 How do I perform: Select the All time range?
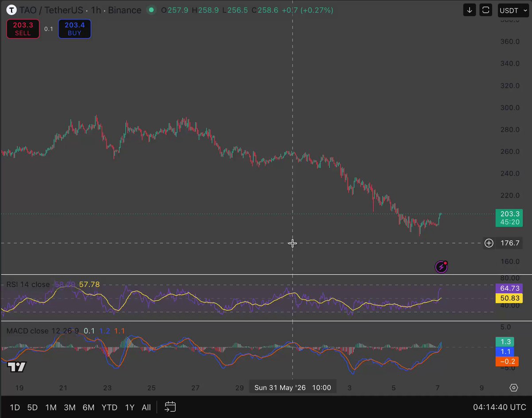(146, 407)
